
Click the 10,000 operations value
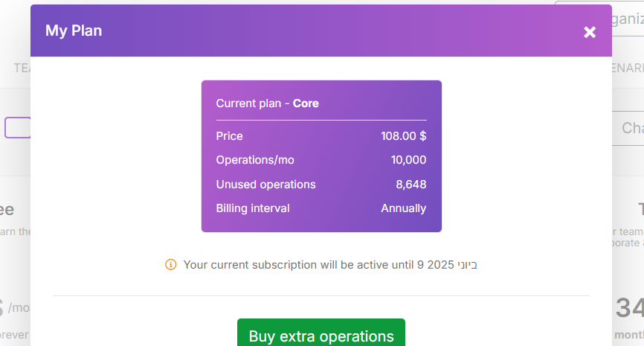pyautogui.click(x=408, y=160)
